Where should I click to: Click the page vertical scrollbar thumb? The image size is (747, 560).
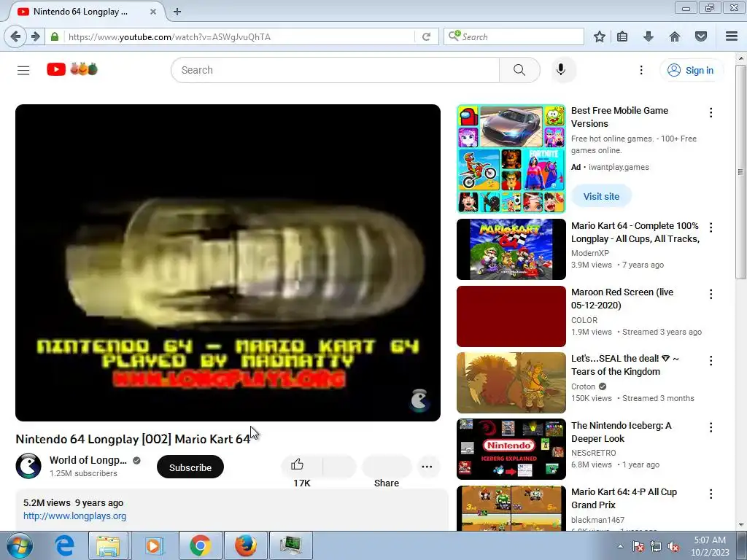point(740,171)
